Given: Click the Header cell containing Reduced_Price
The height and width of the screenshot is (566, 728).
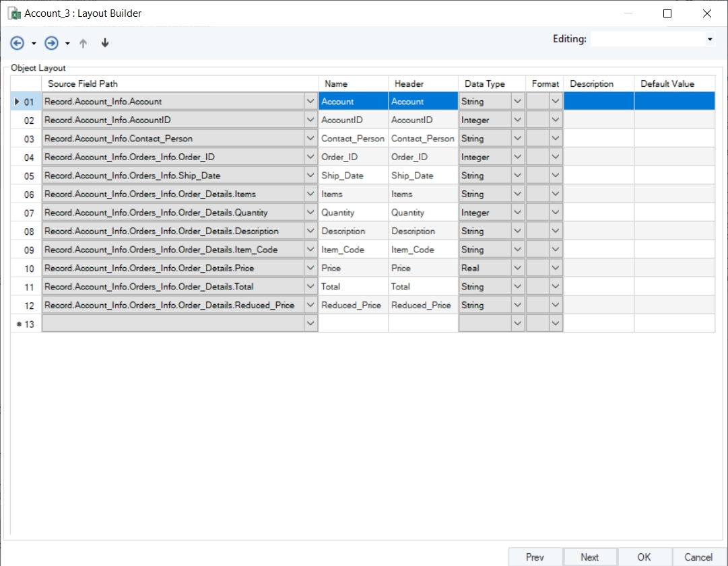Looking at the screenshot, I should 422,305.
